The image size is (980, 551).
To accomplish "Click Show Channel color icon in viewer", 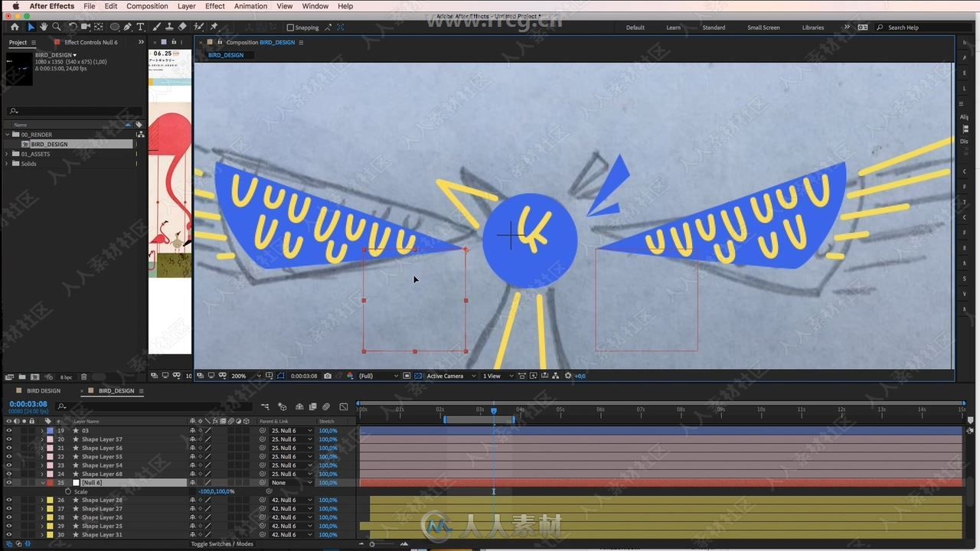I will 350,376.
